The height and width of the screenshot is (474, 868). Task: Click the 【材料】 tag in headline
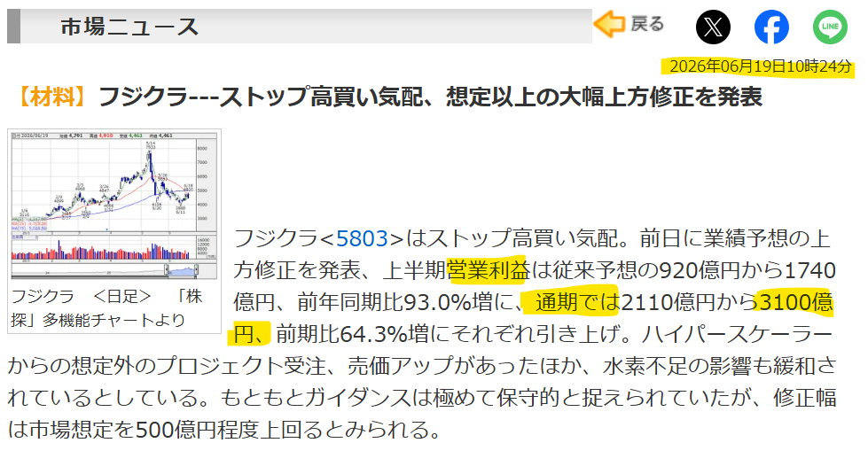pos(52,97)
